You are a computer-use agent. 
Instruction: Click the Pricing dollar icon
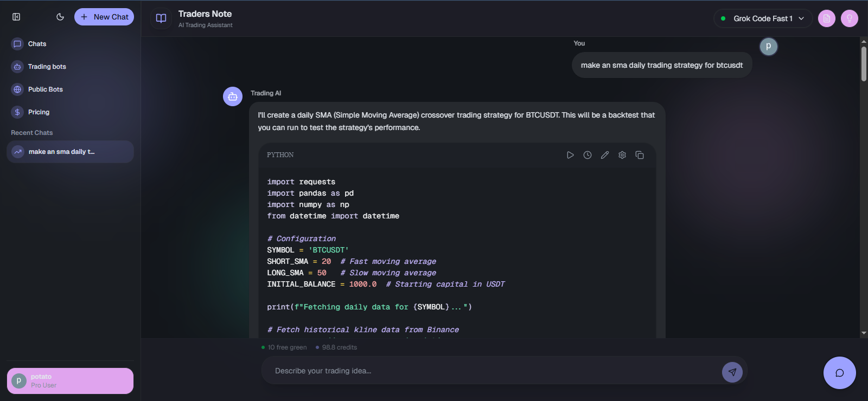click(17, 112)
